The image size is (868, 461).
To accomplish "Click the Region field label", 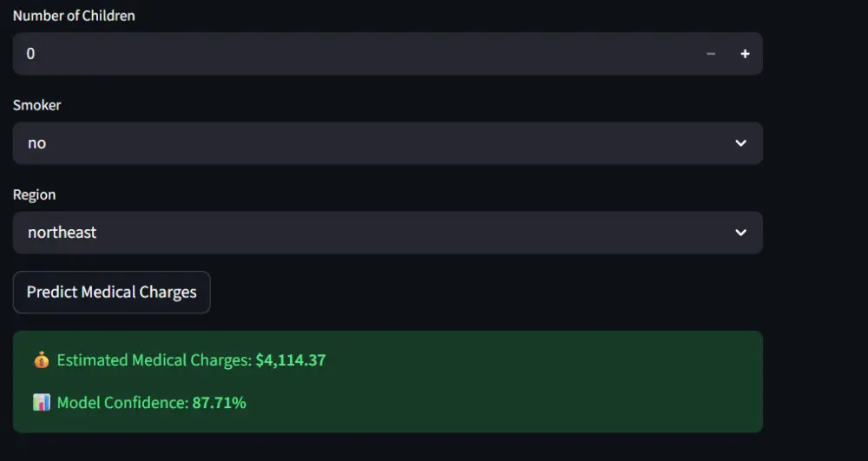I will [x=35, y=194].
